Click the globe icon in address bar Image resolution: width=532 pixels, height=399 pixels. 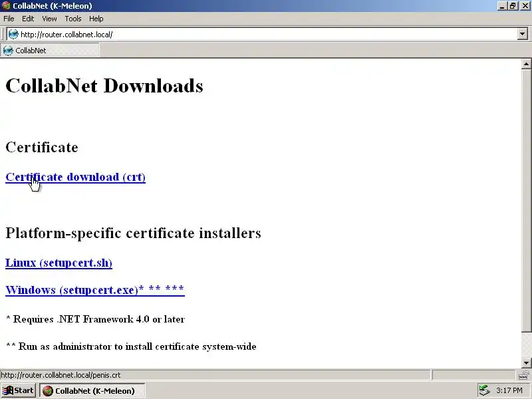(13, 35)
